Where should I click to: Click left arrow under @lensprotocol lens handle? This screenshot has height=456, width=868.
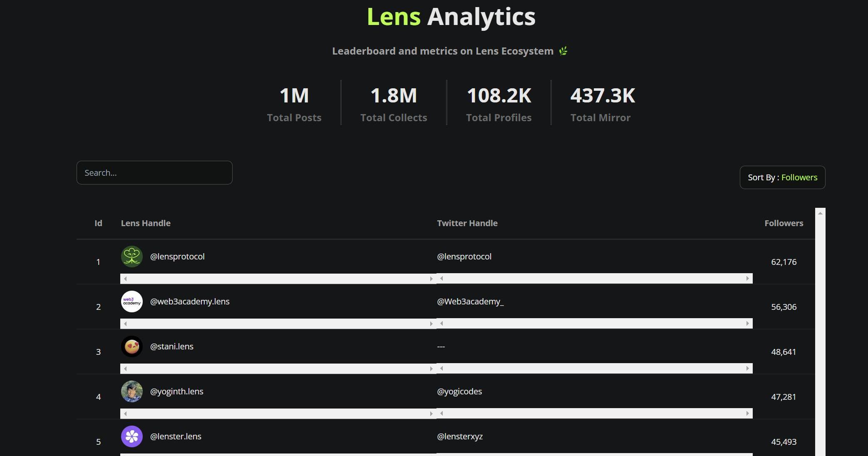click(x=125, y=279)
